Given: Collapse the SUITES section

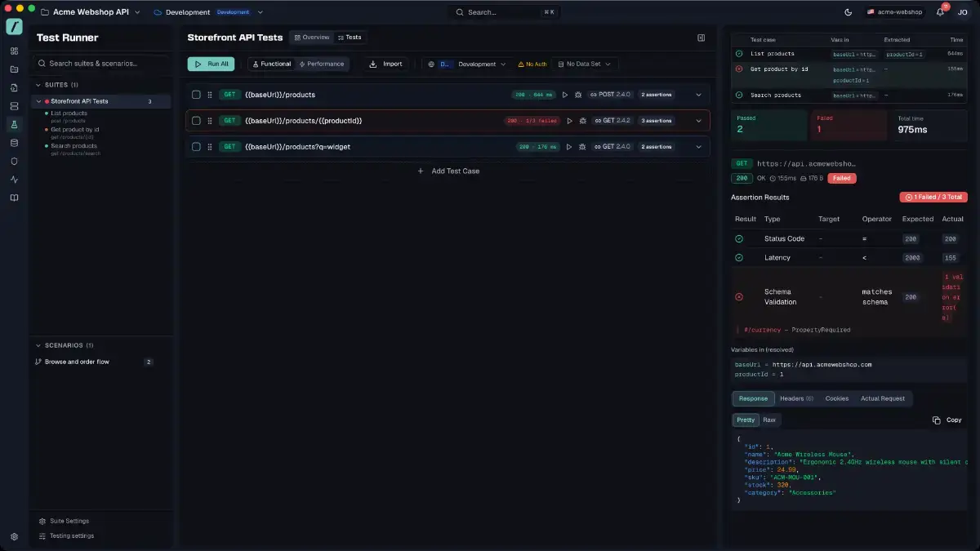Looking at the screenshot, I should (38, 85).
